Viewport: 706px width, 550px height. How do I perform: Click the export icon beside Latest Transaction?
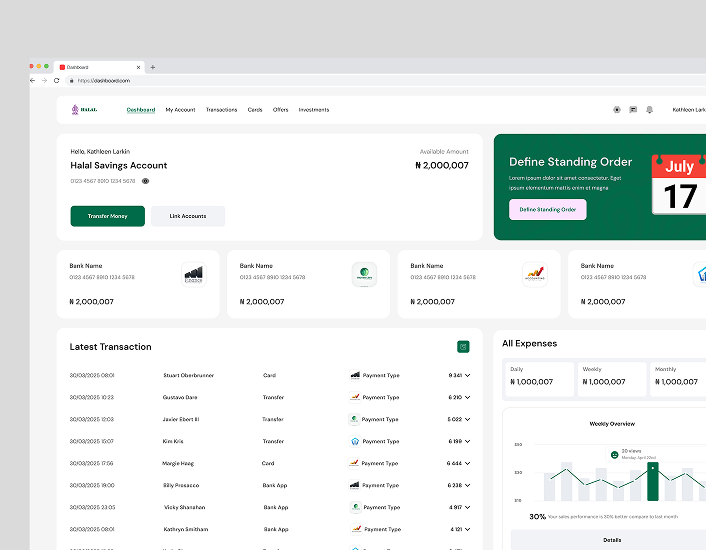coord(463,347)
